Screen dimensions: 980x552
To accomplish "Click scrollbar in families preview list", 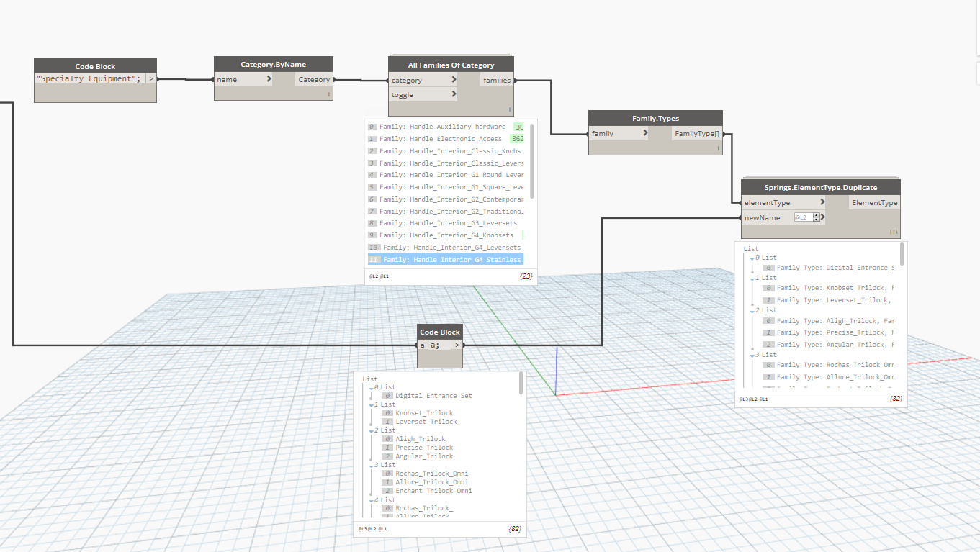I will click(x=532, y=162).
